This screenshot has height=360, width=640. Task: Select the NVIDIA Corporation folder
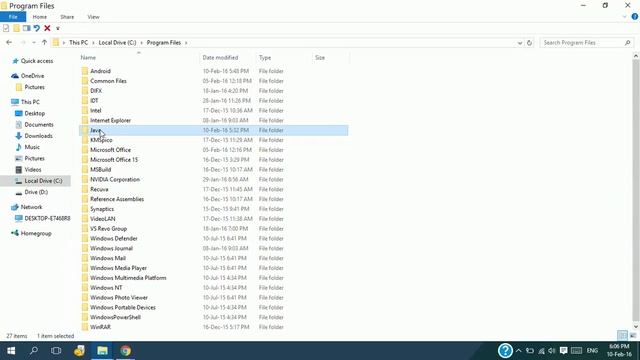pyautogui.click(x=115, y=179)
